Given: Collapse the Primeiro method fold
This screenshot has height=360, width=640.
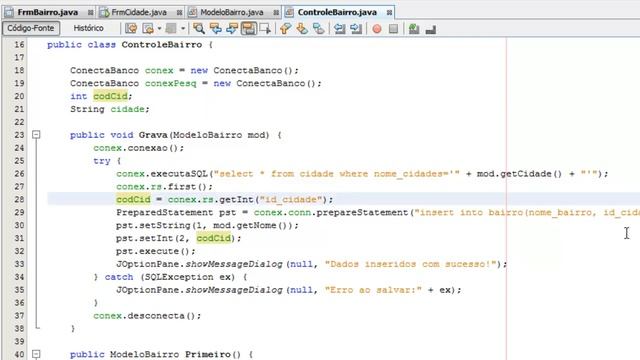Looking at the screenshot, I should [36, 354].
